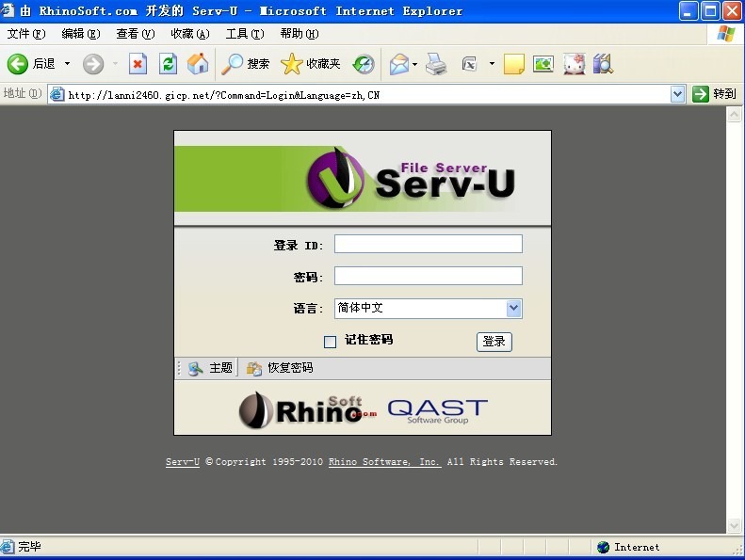Open the Rhino Software, Inc. link
The height and width of the screenshot is (560, 745).
click(x=385, y=462)
